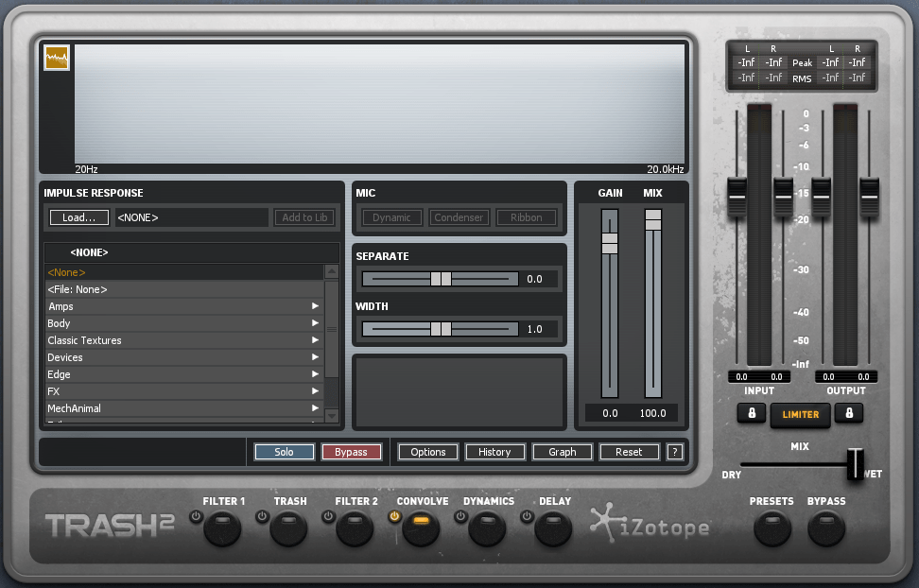Click the Separate slider handle

pos(440,279)
